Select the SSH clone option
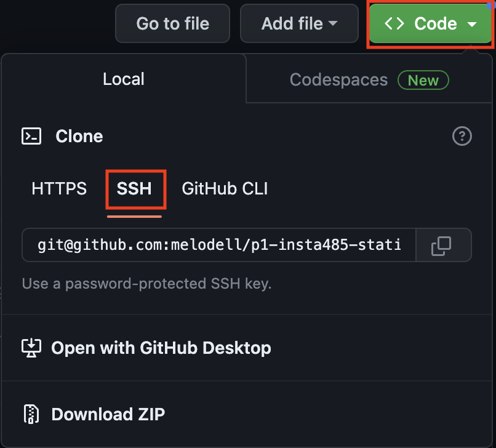 134,188
